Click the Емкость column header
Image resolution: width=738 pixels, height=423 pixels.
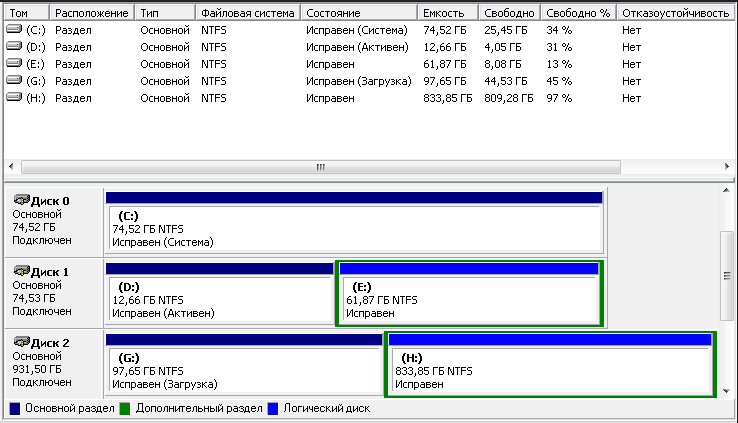click(443, 13)
